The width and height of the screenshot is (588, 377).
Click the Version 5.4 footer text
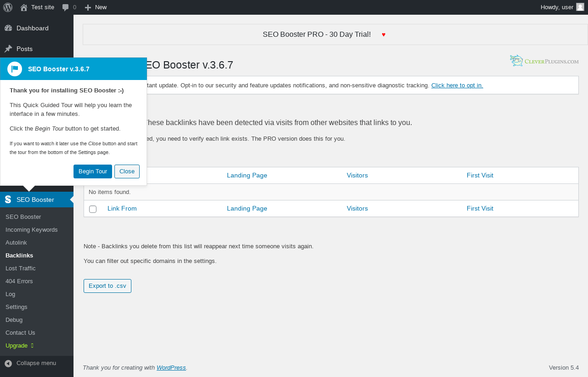(564, 368)
